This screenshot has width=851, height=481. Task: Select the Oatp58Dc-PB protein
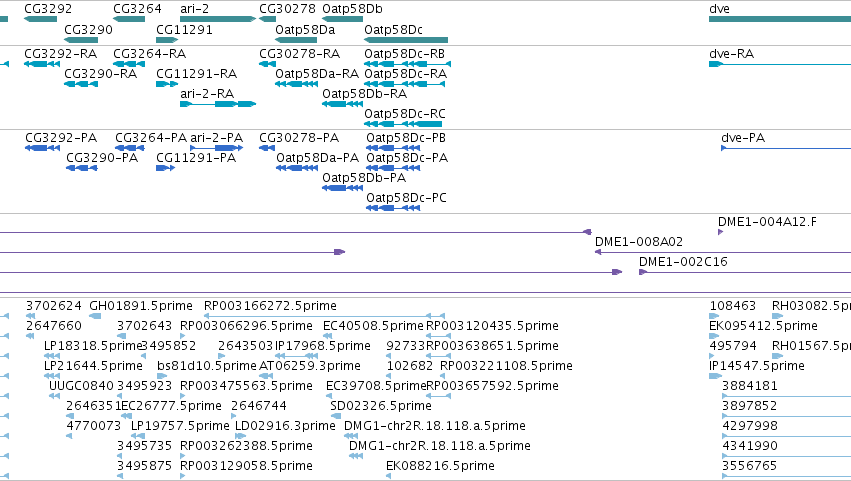(406, 138)
